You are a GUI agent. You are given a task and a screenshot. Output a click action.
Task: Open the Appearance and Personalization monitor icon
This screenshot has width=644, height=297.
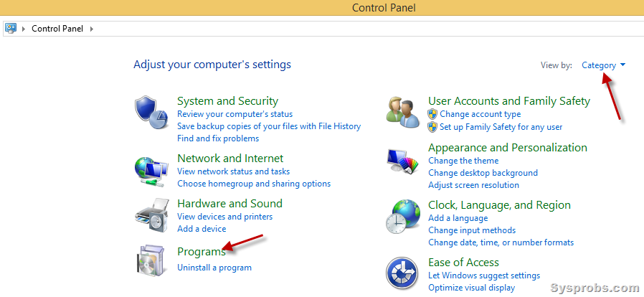point(402,162)
